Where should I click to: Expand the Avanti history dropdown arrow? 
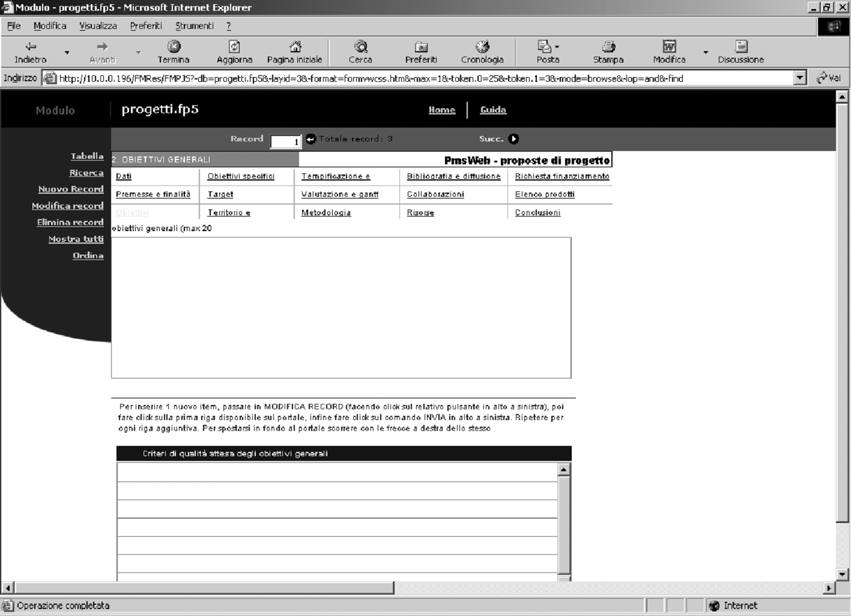coord(138,53)
